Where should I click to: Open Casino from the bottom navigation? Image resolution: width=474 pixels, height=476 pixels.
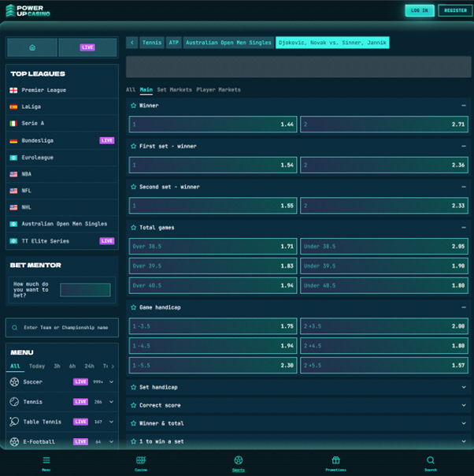(x=141, y=463)
